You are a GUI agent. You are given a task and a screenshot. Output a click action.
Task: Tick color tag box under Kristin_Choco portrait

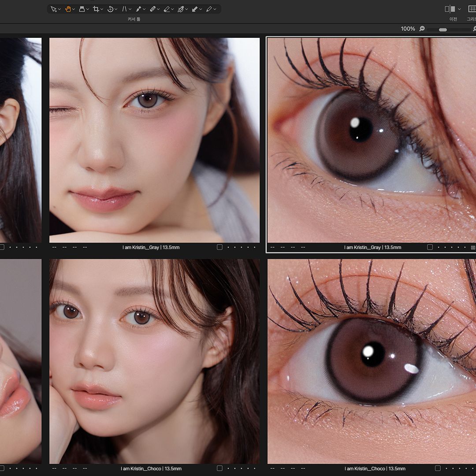219,468
